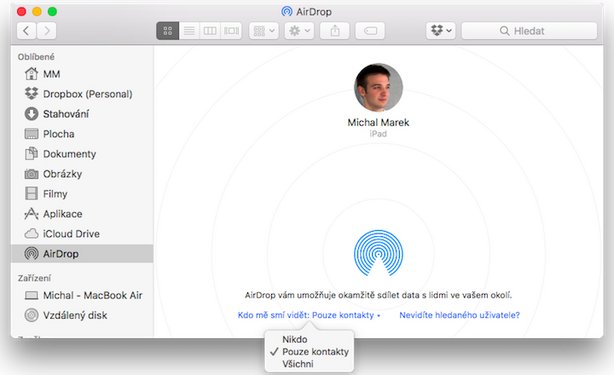Click the Edit Tags toolbar button
The image size is (614, 375).
(370, 31)
